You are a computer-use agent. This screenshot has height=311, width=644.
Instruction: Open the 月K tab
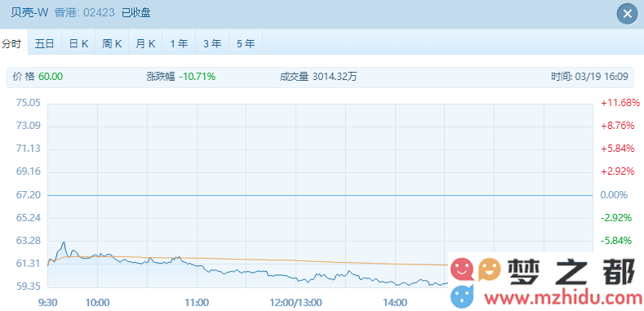pyautogui.click(x=145, y=43)
